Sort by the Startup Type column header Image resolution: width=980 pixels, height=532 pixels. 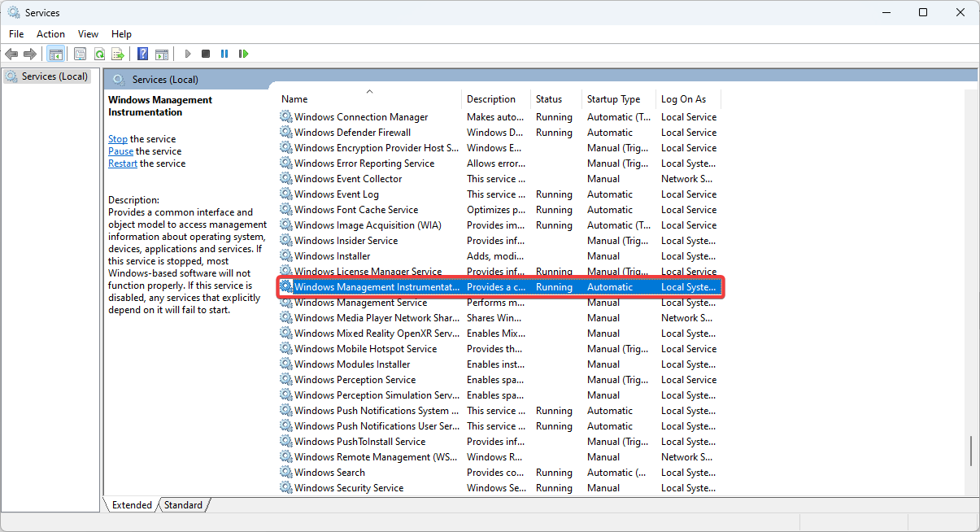[x=619, y=99]
